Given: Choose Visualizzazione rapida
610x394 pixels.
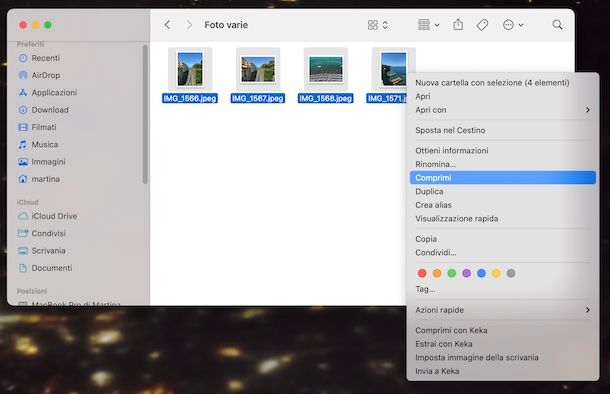Looking at the screenshot, I should coord(503,219).
